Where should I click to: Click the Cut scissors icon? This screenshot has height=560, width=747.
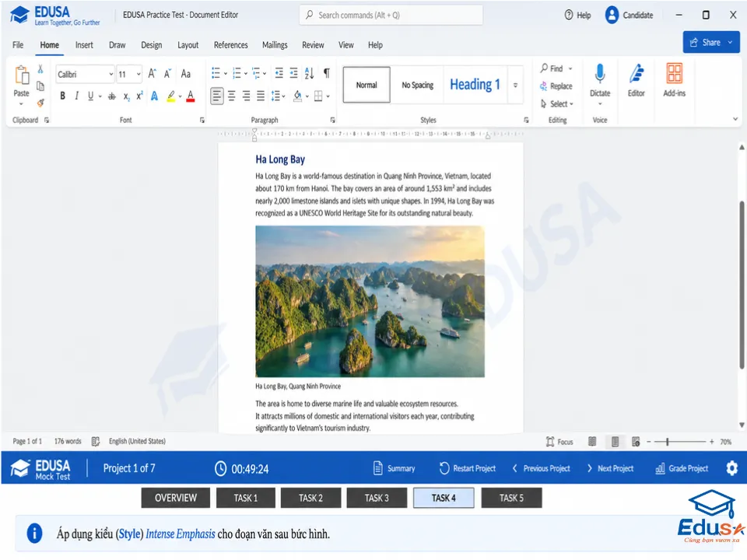[40, 69]
